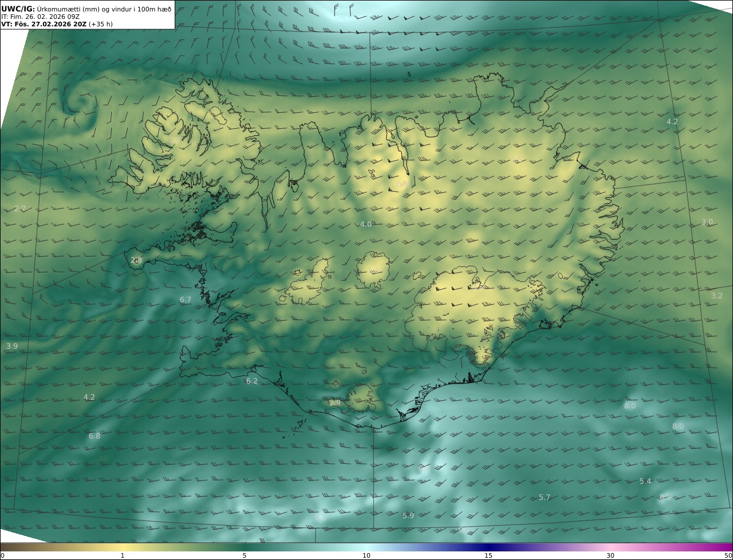Click the 5.4 value label on the map
The image size is (733, 560).
(x=645, y=481)
